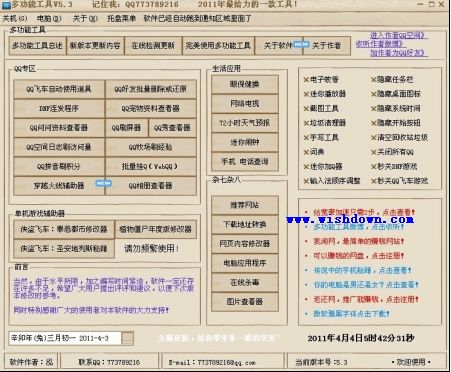The height and width of the screenshot is (372, 451).
Task: Click the 72小时天气预报 button
Action: [245, 123]
